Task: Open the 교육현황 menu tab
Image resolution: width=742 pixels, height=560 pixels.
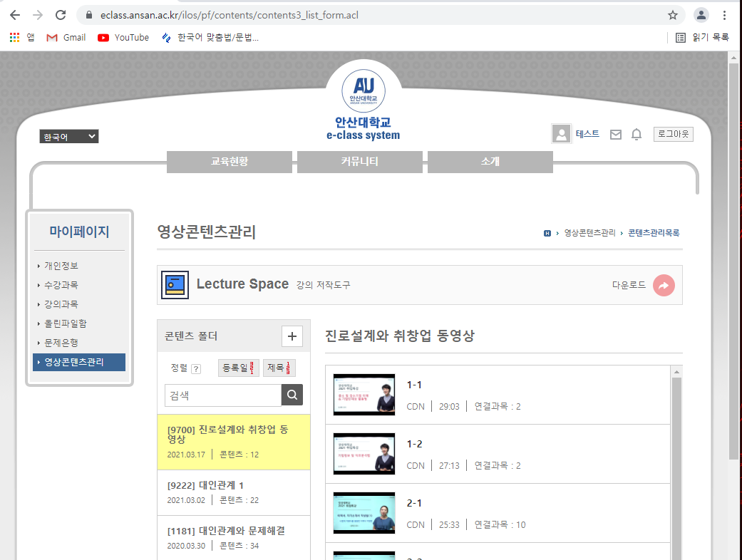Action: coord(230,162)
